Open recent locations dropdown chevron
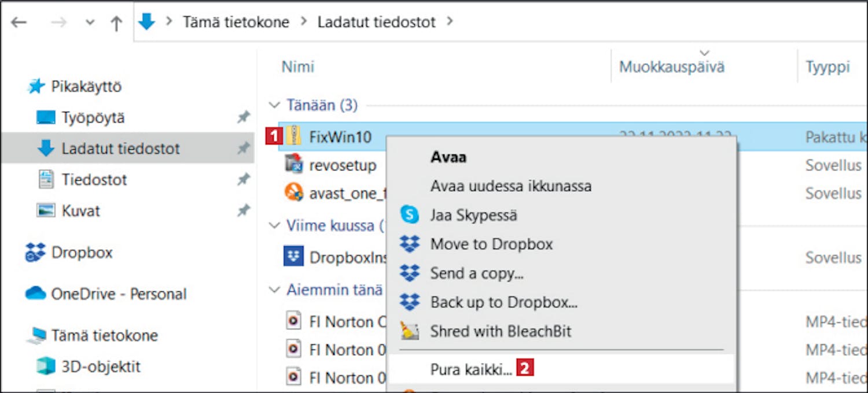 click(x=90, y=23)
